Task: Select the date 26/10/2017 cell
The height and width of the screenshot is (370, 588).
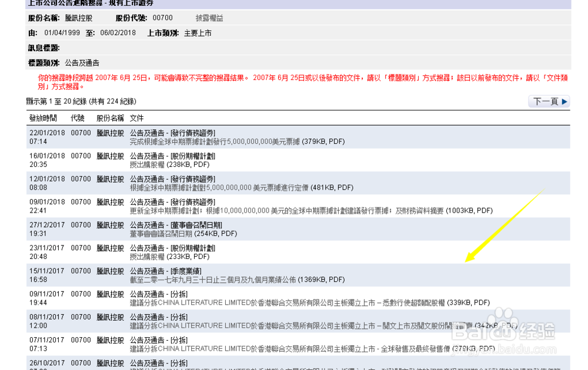Action: (x=47, y=364)
